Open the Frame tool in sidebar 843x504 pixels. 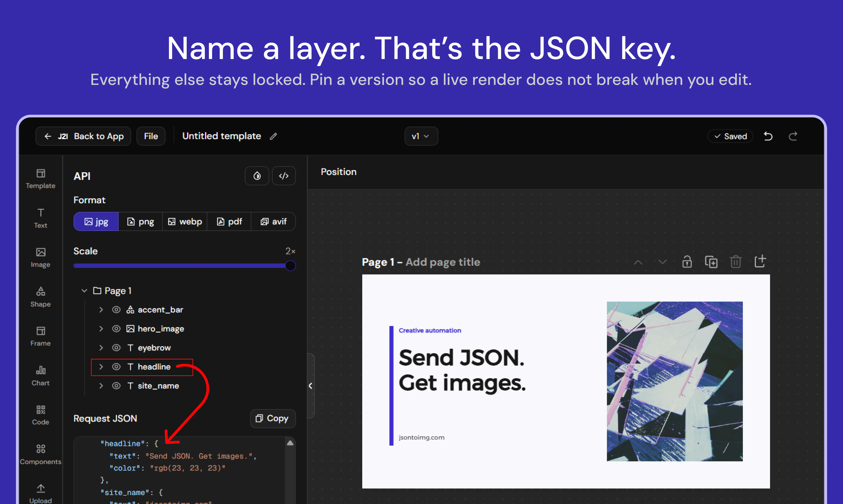point(40,337)
